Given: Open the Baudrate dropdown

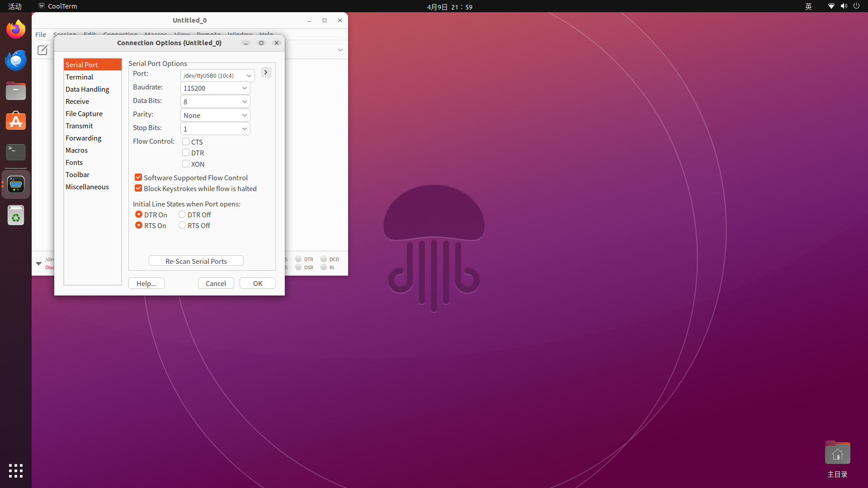Looking at the screenshot, I should (x=215, y=88).
